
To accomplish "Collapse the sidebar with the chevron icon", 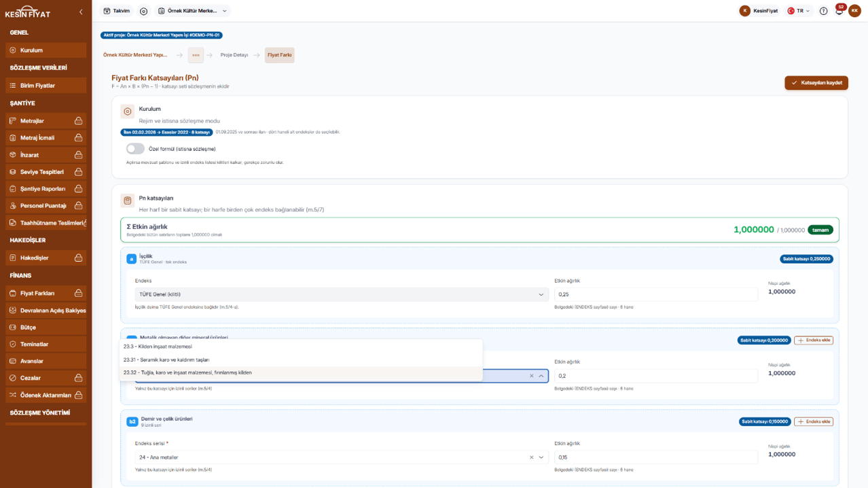I will (x=81, y=12).
